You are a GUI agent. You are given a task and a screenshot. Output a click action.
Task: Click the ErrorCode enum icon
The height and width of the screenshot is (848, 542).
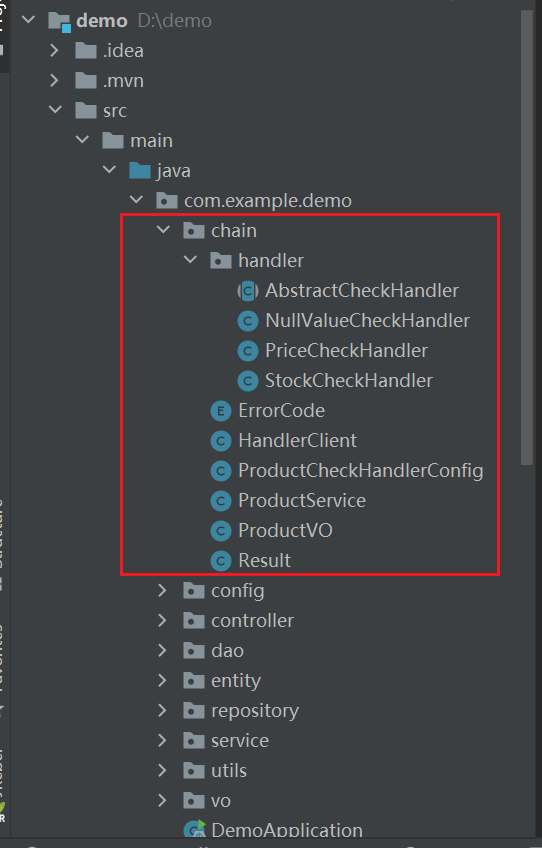[x=221, y=411]
